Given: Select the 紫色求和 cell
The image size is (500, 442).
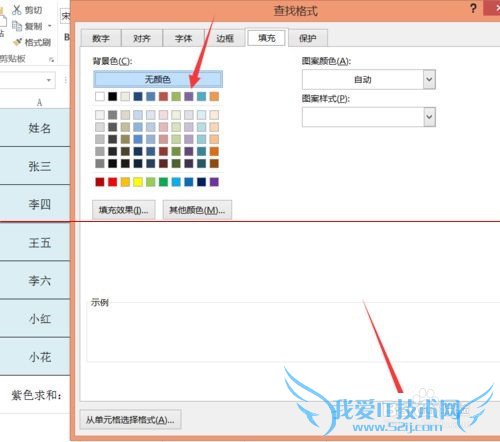Looking at the screenshot, I should (35, 395).
